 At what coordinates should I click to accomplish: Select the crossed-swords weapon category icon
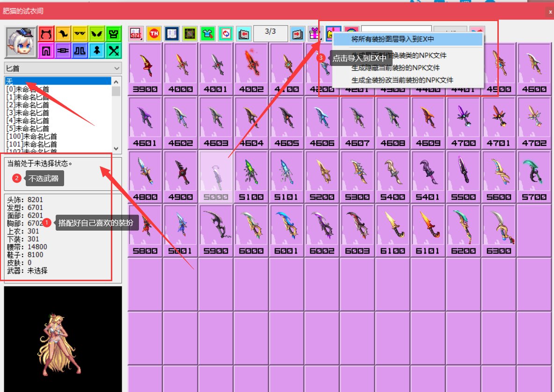[113, 51]
